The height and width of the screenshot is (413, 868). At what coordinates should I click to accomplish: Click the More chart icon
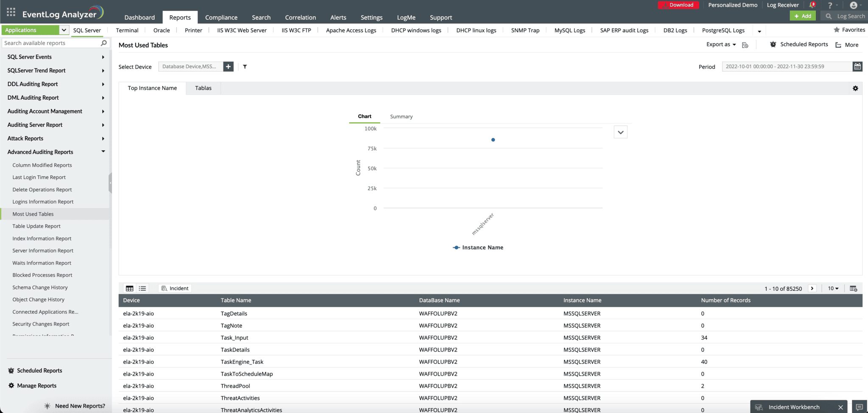(838, 45)
